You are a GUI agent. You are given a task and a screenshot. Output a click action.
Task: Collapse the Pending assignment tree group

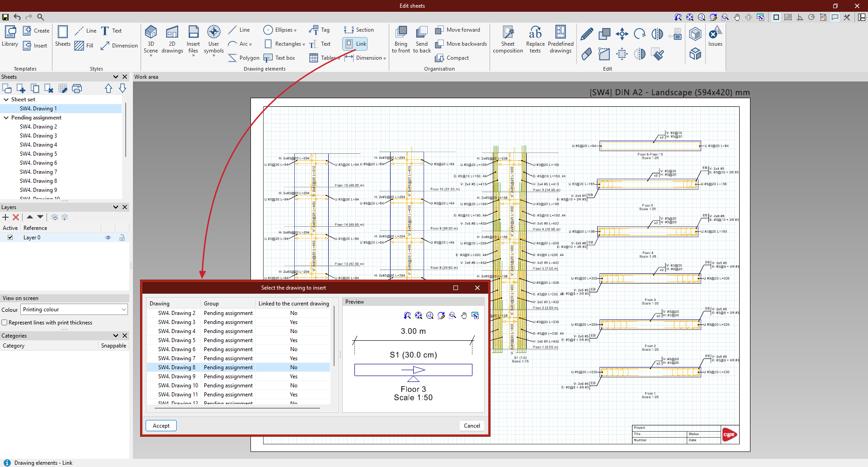coord(6,118)
